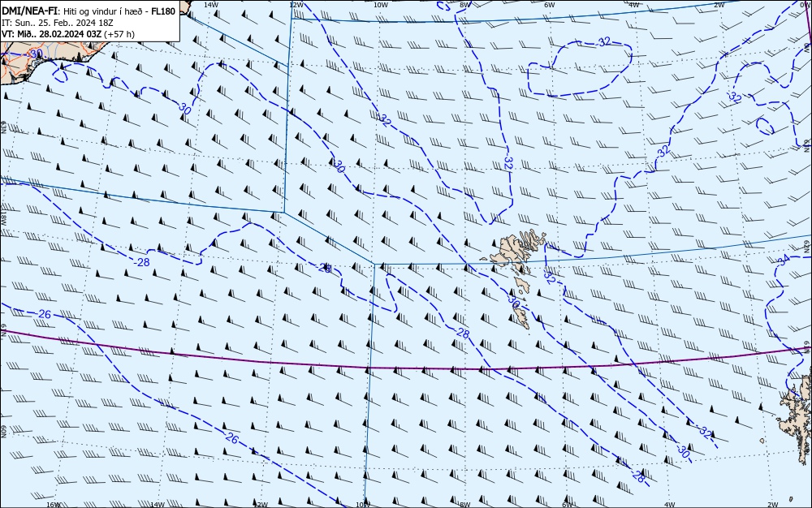Click the '6W' longitude label on the top edge
812x508 pixels.
tap(550, 4)
